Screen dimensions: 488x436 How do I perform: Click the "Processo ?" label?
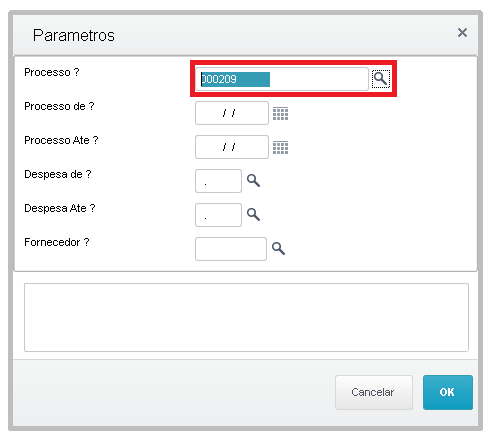[52, 72]
